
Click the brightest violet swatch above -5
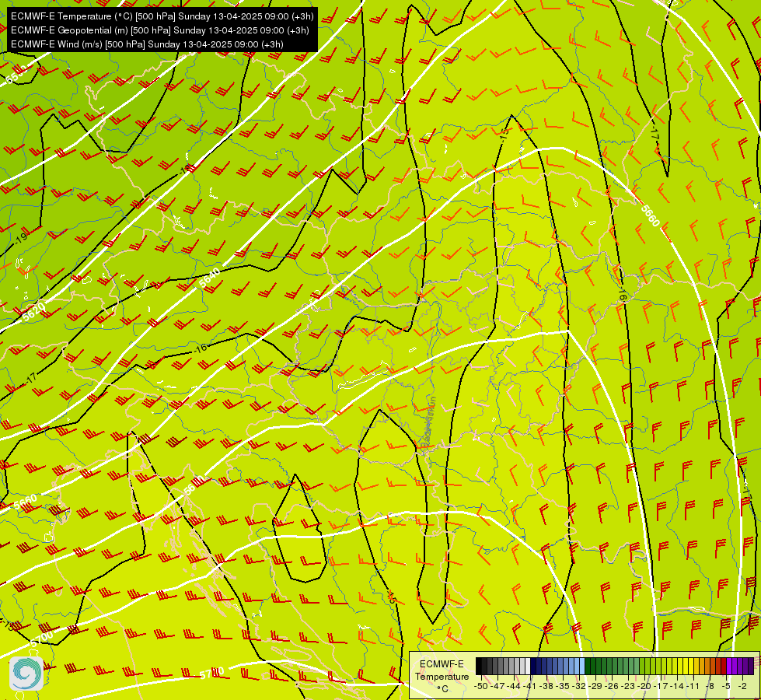(x=729, y=666)
